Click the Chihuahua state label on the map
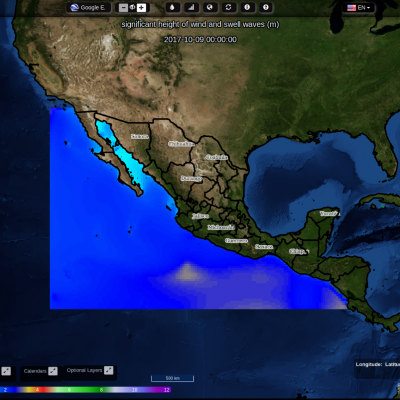 point(181,144)
